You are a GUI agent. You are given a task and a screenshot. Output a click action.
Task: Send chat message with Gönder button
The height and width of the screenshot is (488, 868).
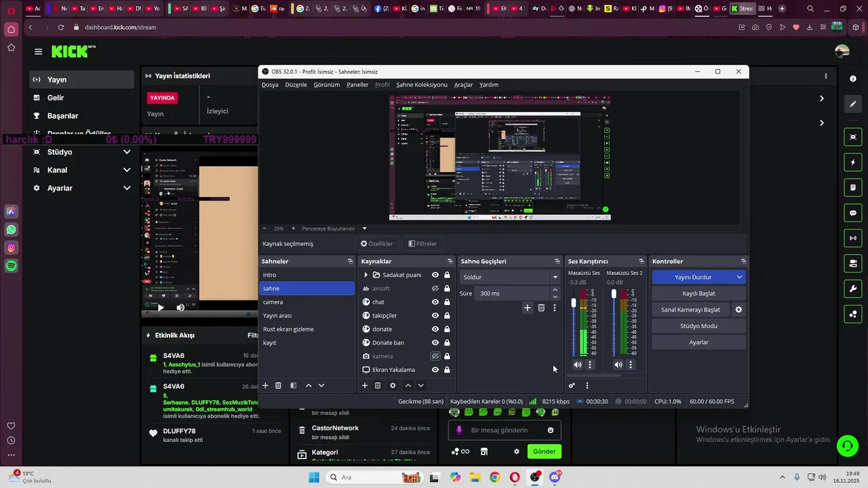544,451
